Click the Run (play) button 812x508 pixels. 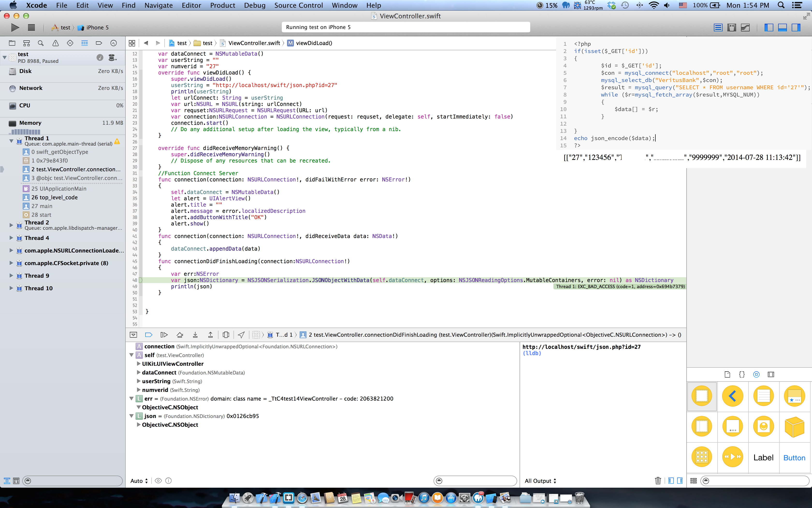(x=15, y=28)
